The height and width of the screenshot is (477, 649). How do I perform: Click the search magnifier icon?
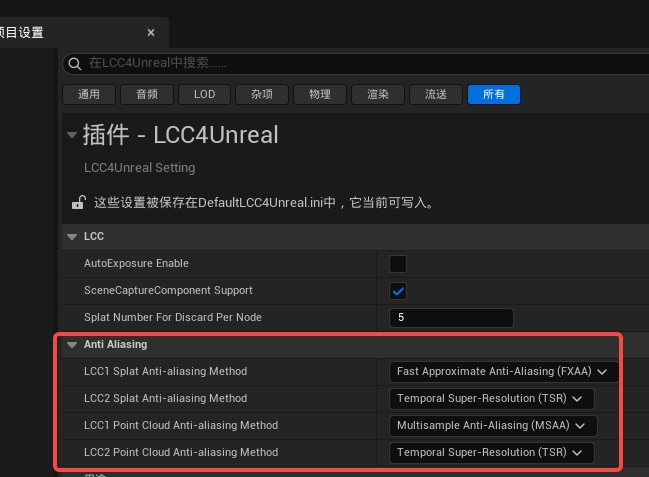pyautogui.click(x=75, y=63)
